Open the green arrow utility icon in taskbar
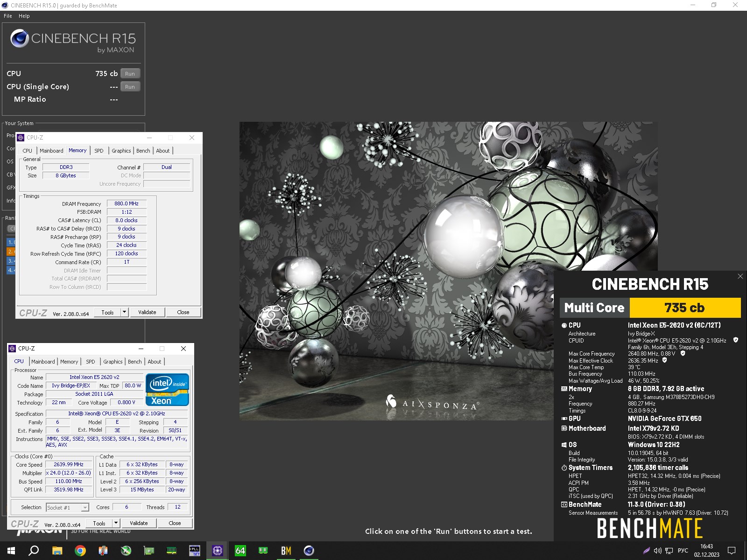 coord(126,551)
